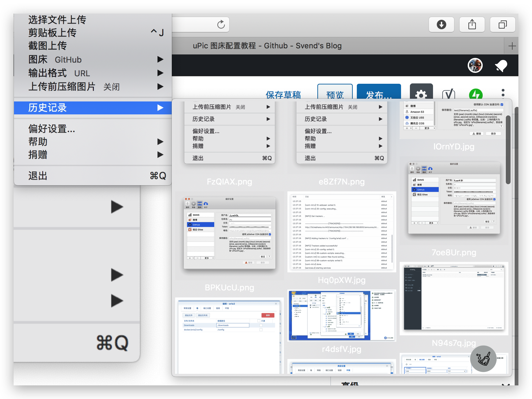532x399 pixels.
Task: Open the user avatar profile
Action: (475, 65)
